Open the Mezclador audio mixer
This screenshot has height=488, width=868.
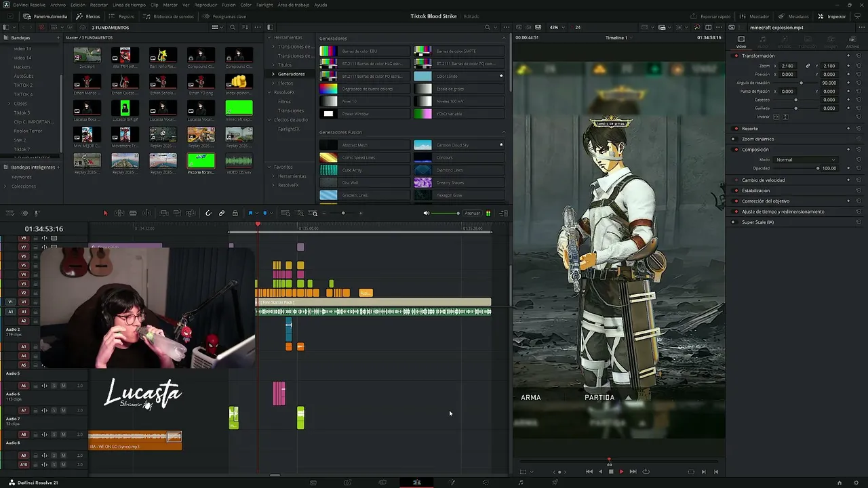[755, 16]
